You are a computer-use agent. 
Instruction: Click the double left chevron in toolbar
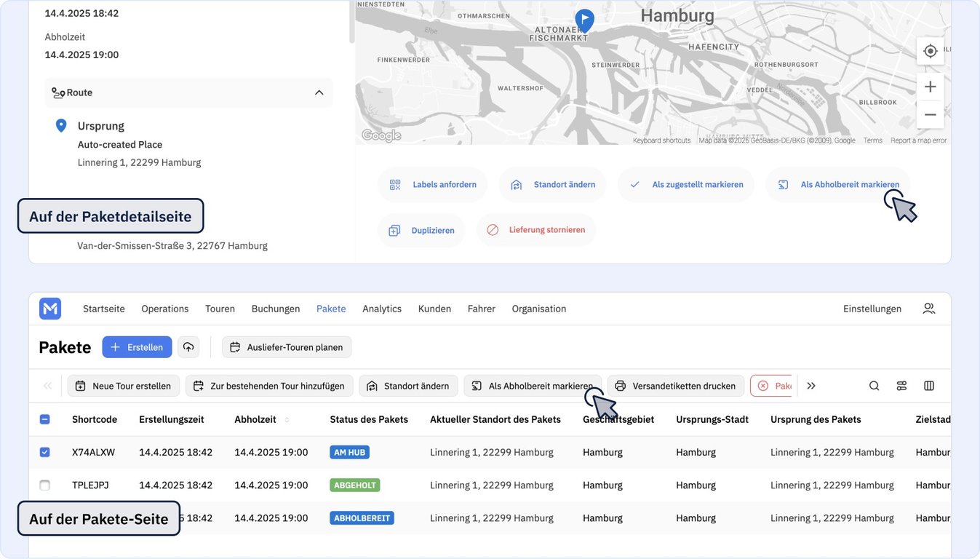pos(48,386)
